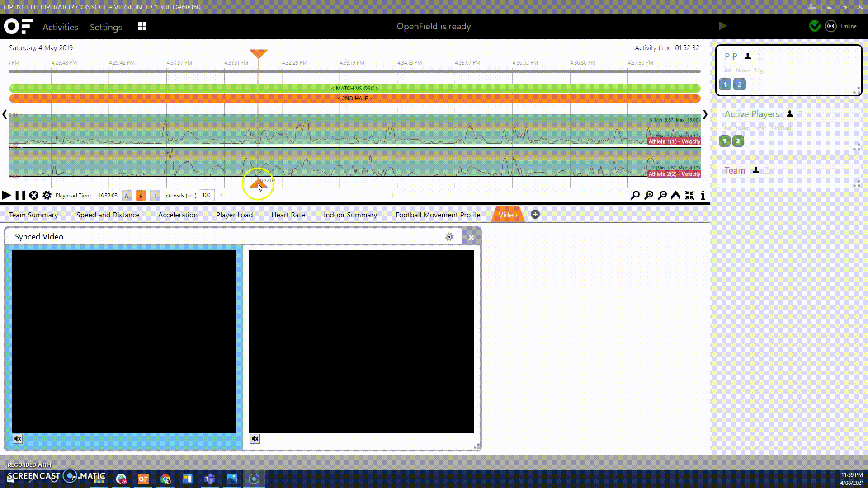Click the inward arrows shrink icon
868x488 pixels.
tap(689, 195)
